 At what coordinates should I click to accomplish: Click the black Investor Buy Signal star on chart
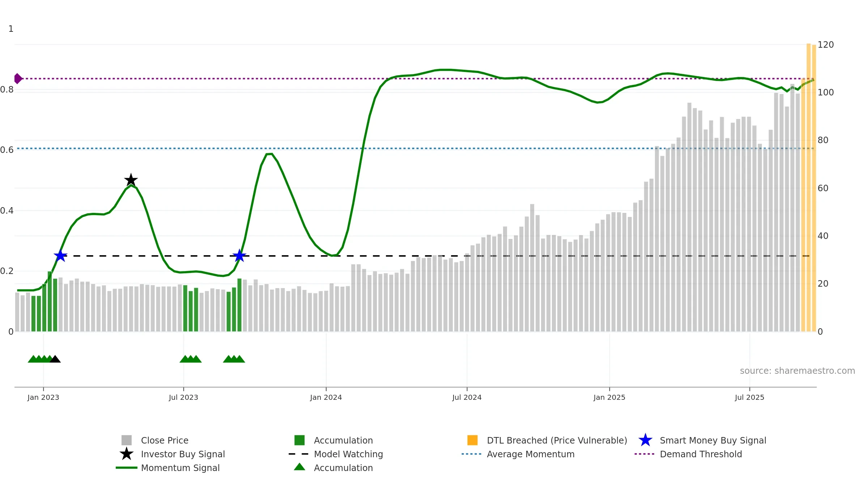pyautogui.click(x=131, y=180)
